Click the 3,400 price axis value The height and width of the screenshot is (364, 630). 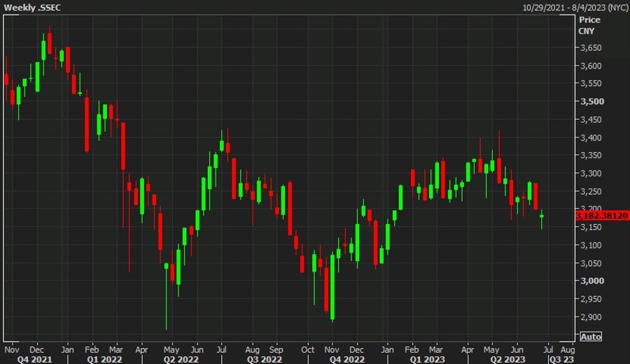click(x=591, y=138)
